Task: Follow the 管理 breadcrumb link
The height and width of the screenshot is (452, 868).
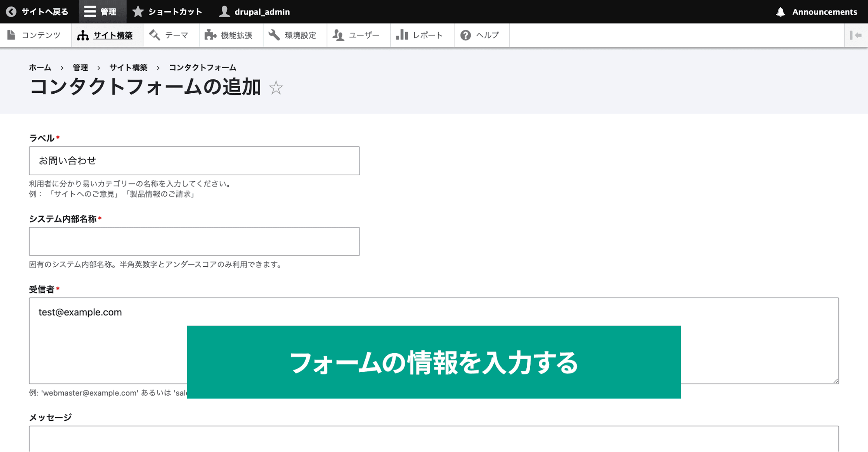Action: tap(80, 68)
